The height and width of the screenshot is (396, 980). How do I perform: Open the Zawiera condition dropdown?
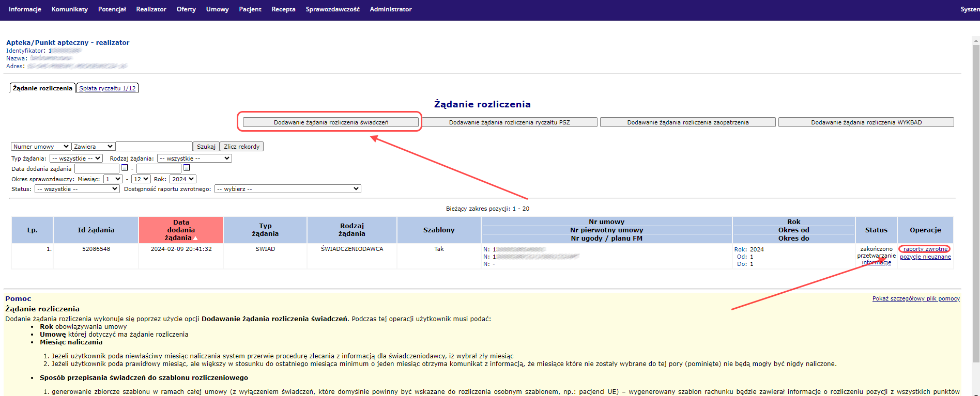(93, 147)
